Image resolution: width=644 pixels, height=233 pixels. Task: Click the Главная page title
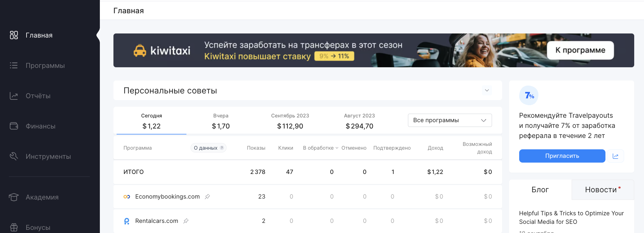129,11
